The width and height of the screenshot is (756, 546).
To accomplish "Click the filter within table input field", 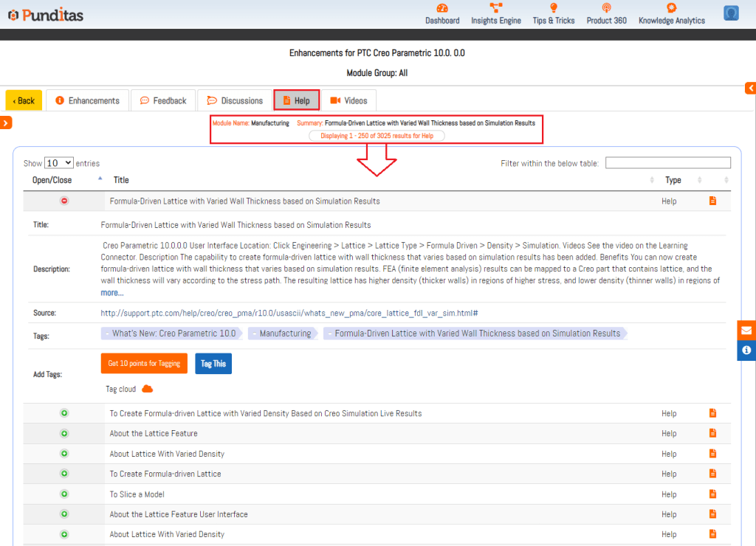I will click(667, 163).
